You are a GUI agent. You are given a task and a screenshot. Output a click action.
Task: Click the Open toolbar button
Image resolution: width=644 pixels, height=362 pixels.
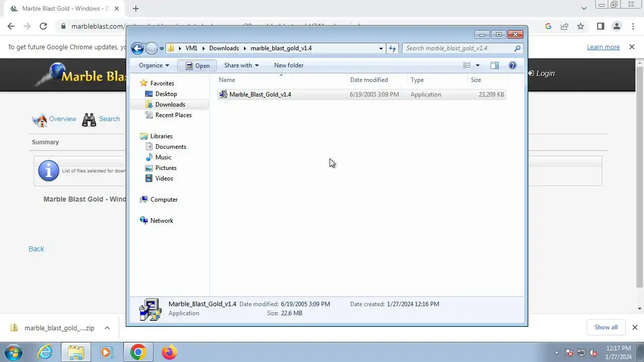197,65
